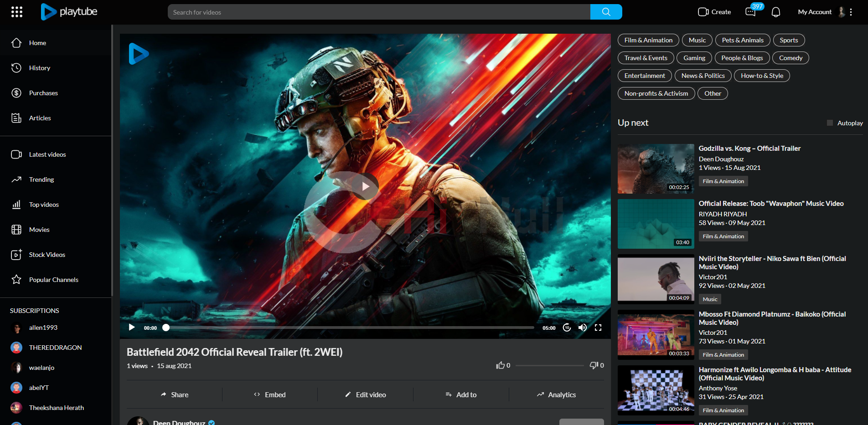The width and height of the screenshot is (868, 425).
Task: Select Non-profits & Activism category chip
Action: [x=656, y=93]
